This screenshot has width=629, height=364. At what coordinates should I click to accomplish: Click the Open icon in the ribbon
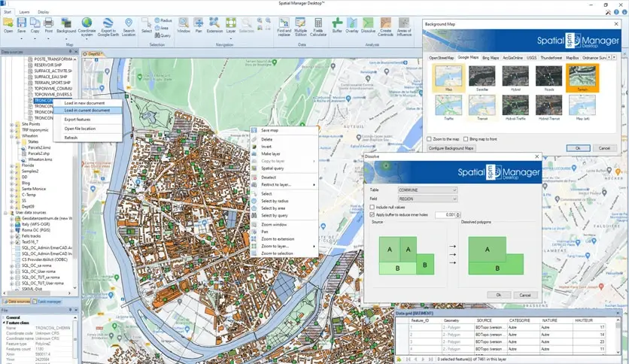[8, 23]
